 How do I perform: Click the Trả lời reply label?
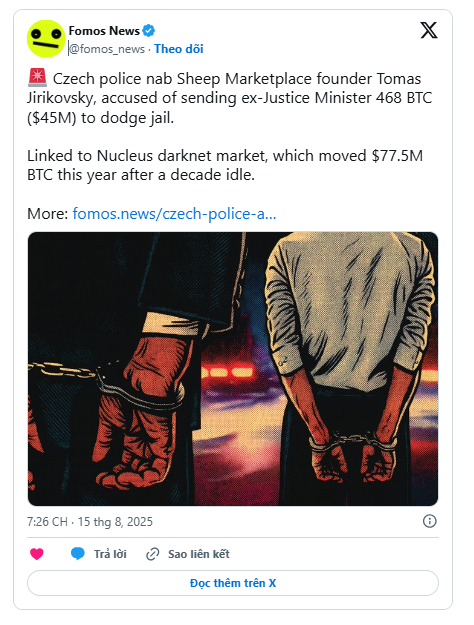pos(110,554)
